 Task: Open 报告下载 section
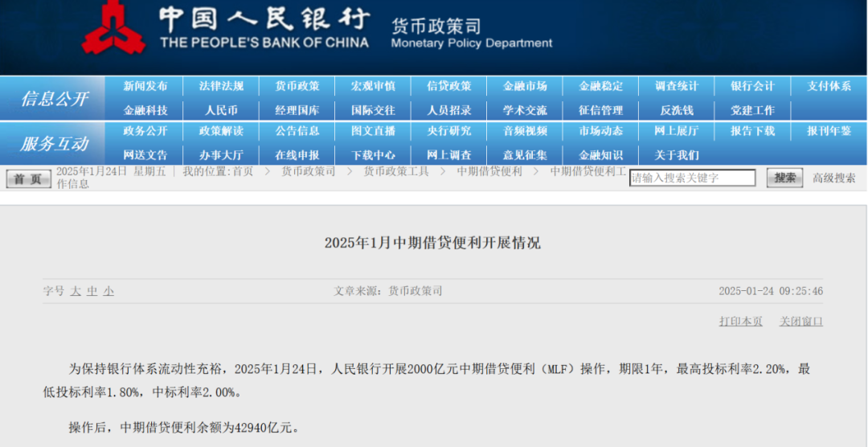point(752,131)
